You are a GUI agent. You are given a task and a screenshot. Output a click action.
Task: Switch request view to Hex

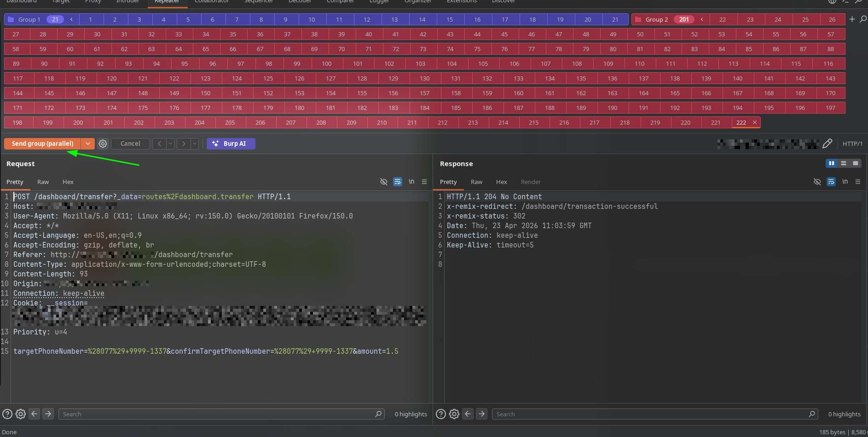click(68, 182)
